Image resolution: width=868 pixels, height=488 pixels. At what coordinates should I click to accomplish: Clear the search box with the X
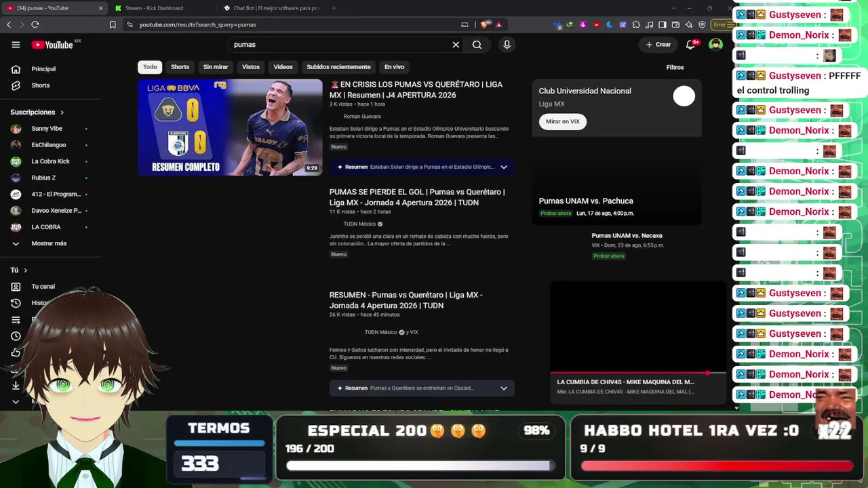tap(456, 45)
